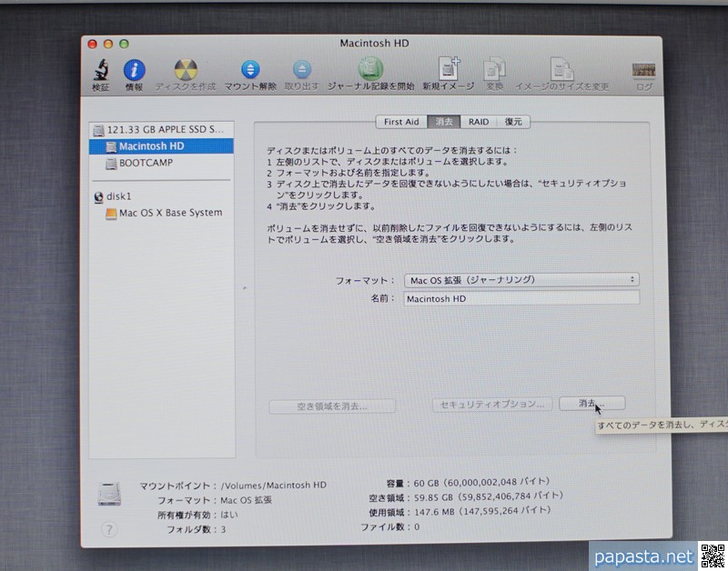Viewport: 728px width, 571px height.
Task: Click the 名前 name text field
Action: coord(521,298)
